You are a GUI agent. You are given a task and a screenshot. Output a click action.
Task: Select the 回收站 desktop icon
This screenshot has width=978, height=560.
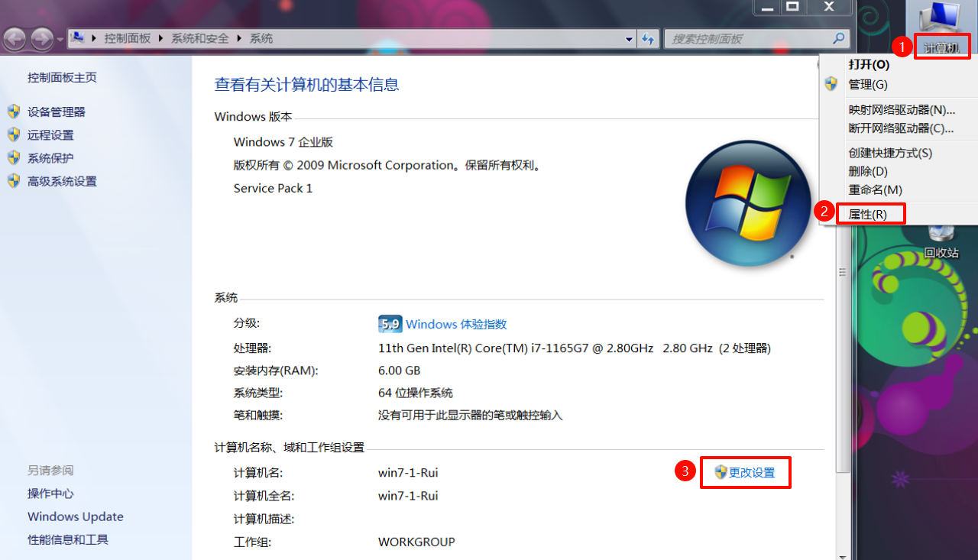click(941, 243)
